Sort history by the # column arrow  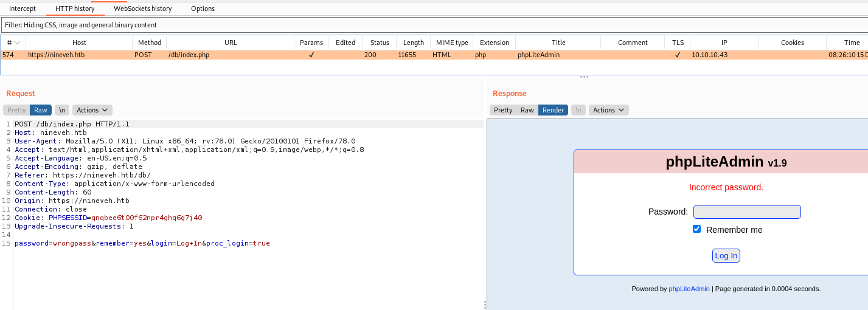18,43
